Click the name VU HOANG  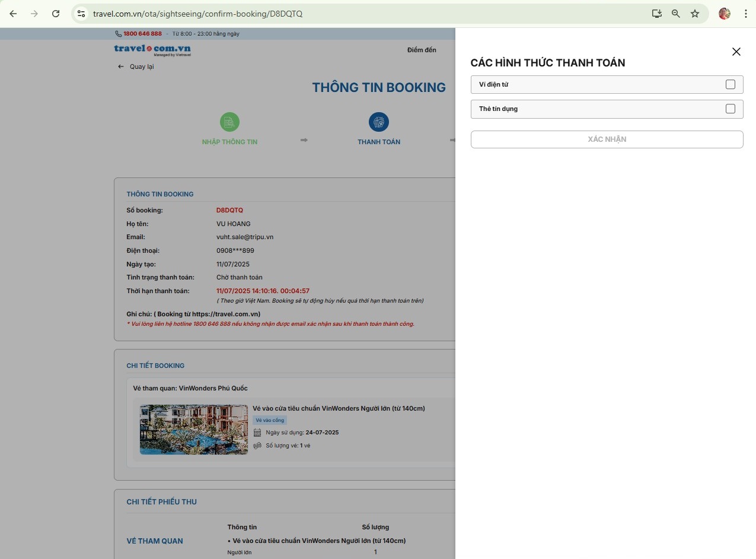tap(234, 224)
